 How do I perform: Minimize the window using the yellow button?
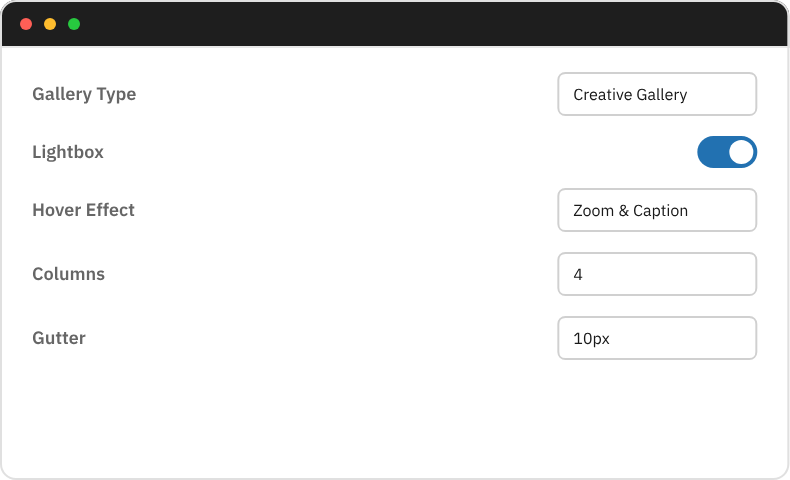50,24
